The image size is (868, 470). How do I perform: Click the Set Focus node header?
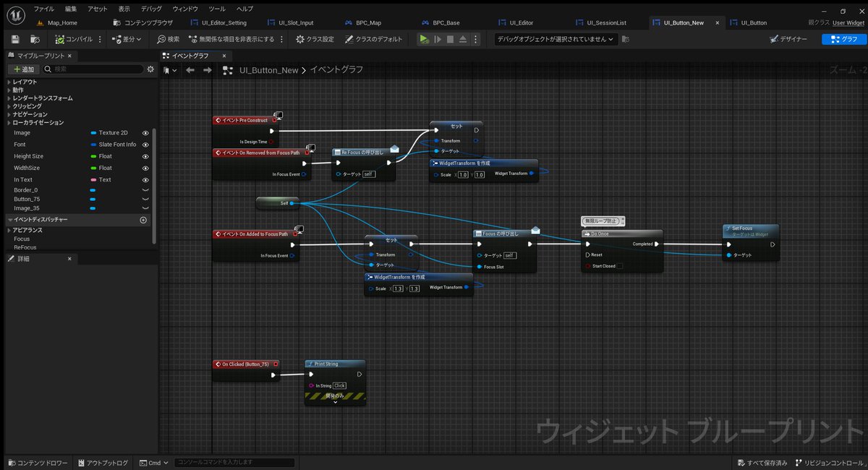click(x=750, y=231)
